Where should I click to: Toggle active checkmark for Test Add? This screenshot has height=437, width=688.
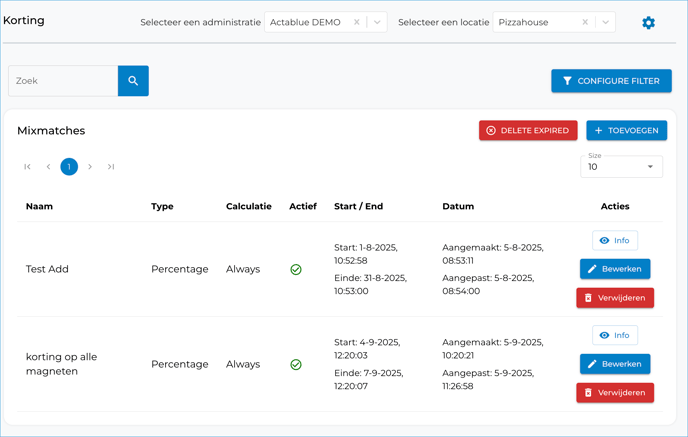[296, 269]
